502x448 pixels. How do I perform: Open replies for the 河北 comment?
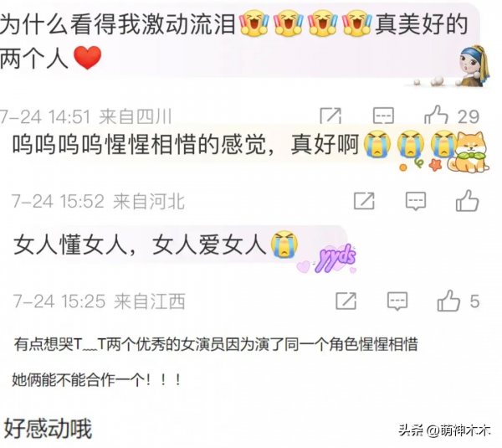coord(416,201)
